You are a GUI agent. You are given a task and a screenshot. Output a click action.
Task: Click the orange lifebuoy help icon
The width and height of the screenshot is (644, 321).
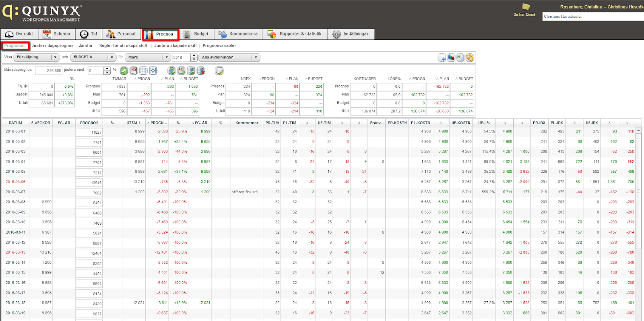[x=470, y=58]
